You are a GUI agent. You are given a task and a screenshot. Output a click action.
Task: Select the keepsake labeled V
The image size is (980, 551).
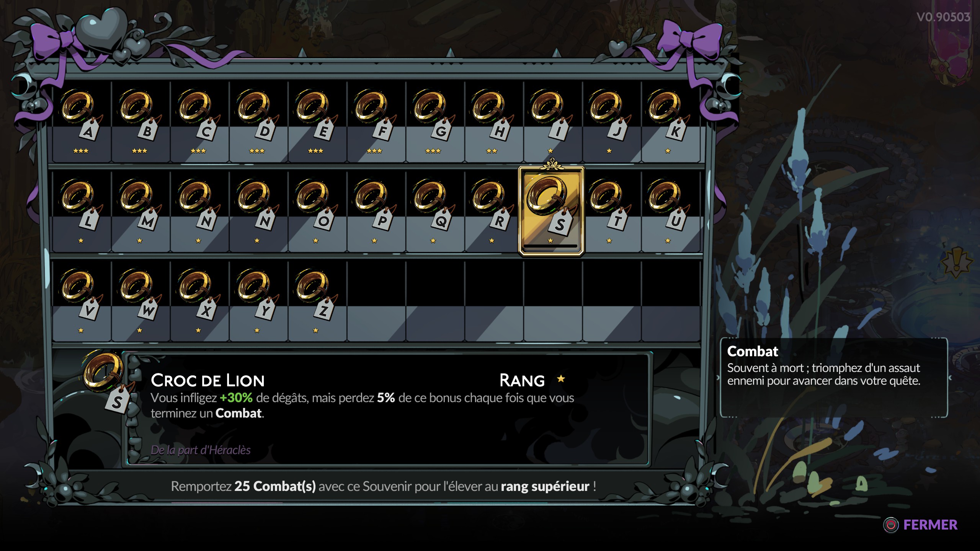(x=81, y=301)
